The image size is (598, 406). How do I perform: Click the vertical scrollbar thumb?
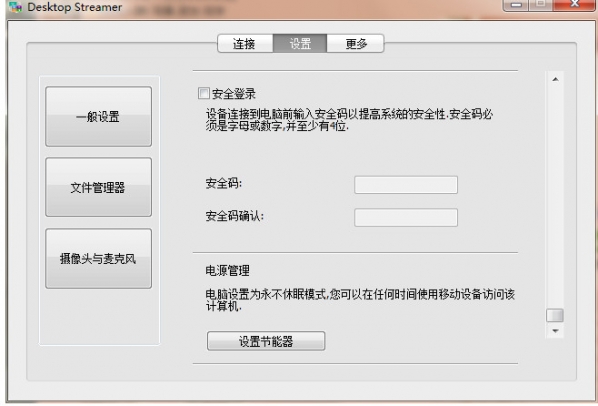(555, 315)
